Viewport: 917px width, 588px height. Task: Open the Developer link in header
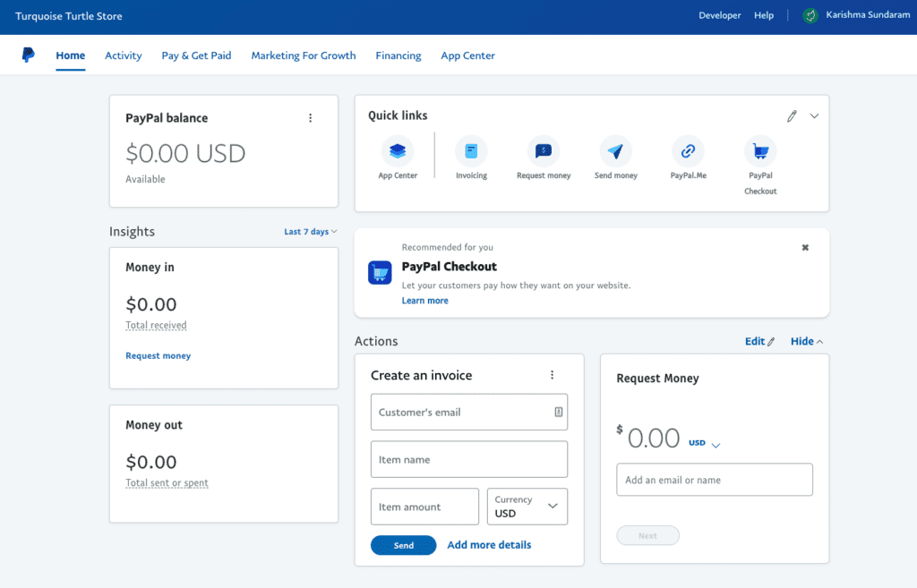719,16
